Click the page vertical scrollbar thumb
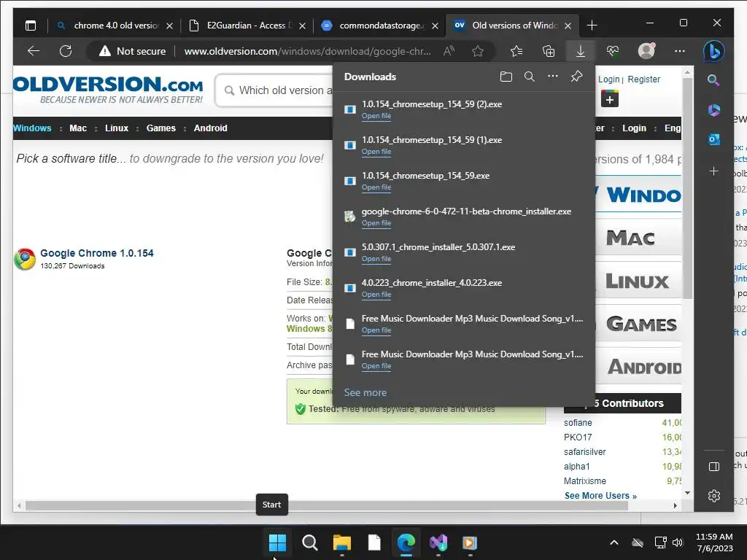This screenshot has height=560, width=747. tap(687, 188)
